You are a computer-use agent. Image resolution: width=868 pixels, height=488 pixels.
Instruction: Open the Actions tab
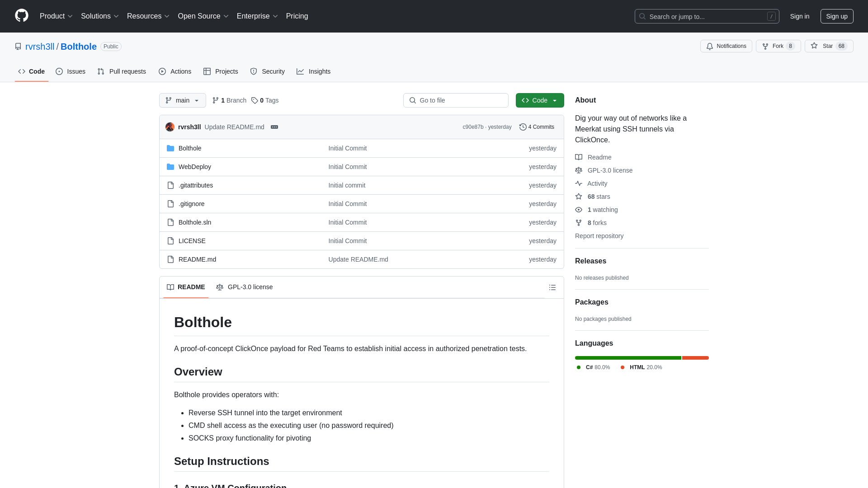point(175,71)
